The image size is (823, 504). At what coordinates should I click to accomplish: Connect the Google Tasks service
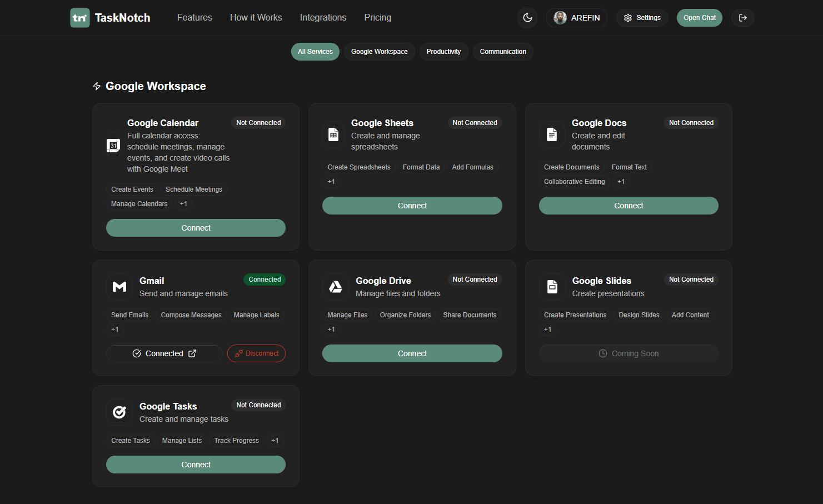pos(196,465)
